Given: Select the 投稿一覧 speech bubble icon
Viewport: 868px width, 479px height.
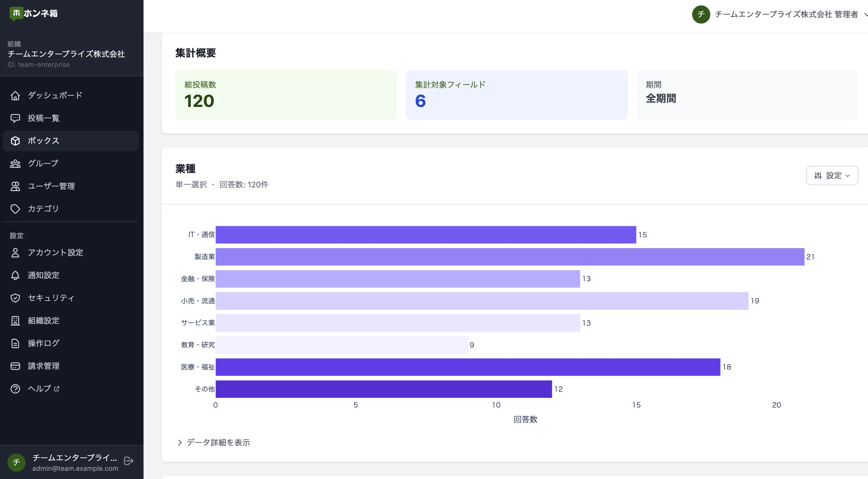Looking at the screenshot, I should pyautogui.click(x=16, y=118).
